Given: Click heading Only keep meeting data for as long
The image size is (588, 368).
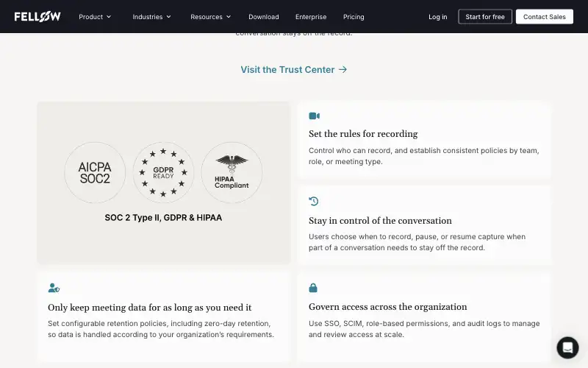Looking at the screenshot, I should [x=150, y=307].
